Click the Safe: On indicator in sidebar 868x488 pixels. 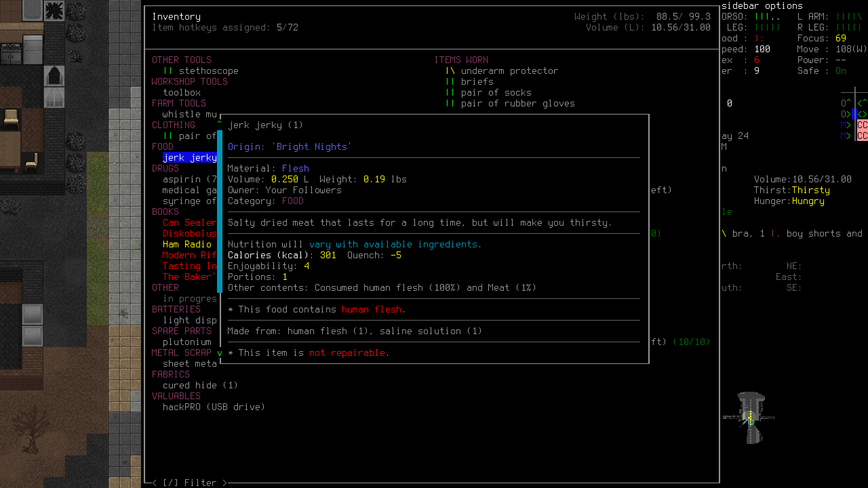tap(822, 71)
